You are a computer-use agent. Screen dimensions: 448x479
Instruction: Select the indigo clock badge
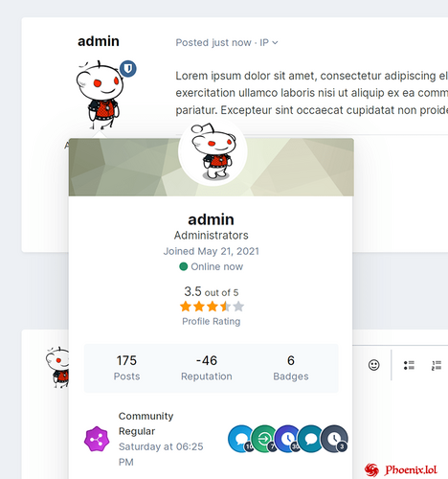coord(287,439)
